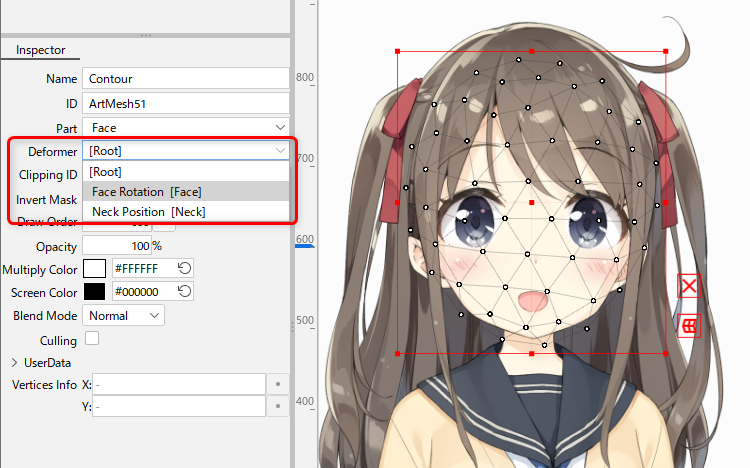Click the red X icon beside the mesh
750x468 pixels.
click(689, 286)
